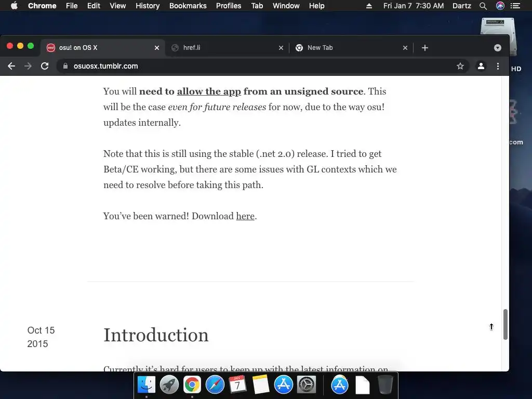
Task: Switch to the New Tab tab
Action: point(351,48)
